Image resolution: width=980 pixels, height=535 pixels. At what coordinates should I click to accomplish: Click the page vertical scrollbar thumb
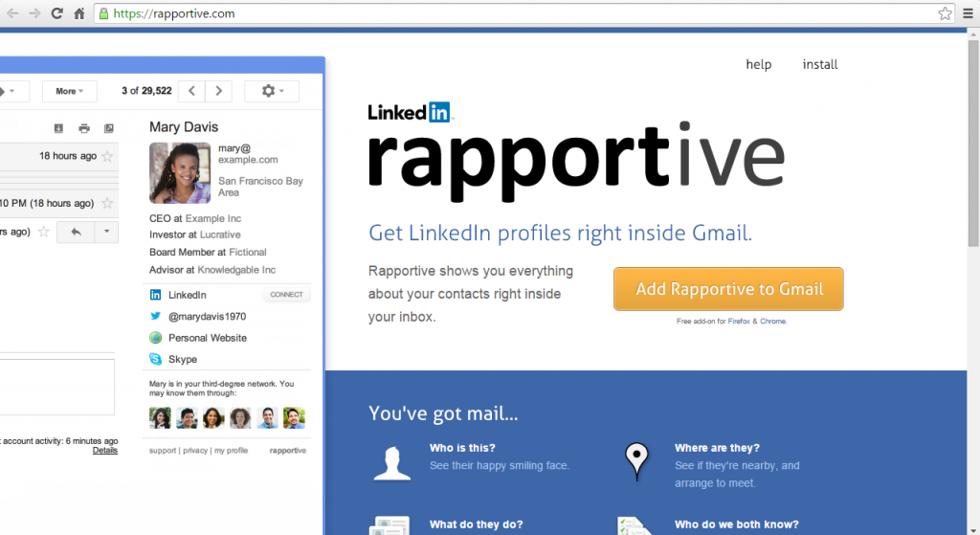point(973,144)
